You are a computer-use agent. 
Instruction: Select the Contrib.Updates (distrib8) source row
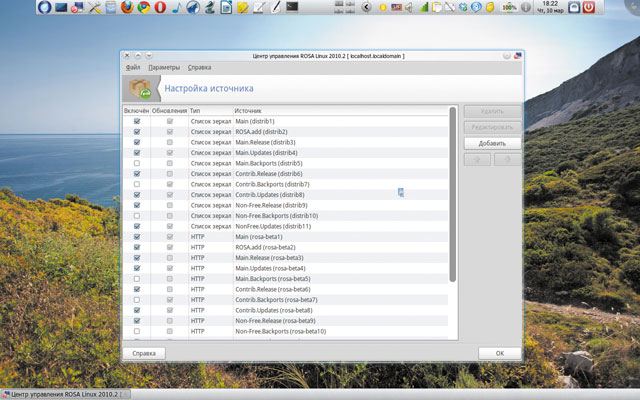(285, 195)
